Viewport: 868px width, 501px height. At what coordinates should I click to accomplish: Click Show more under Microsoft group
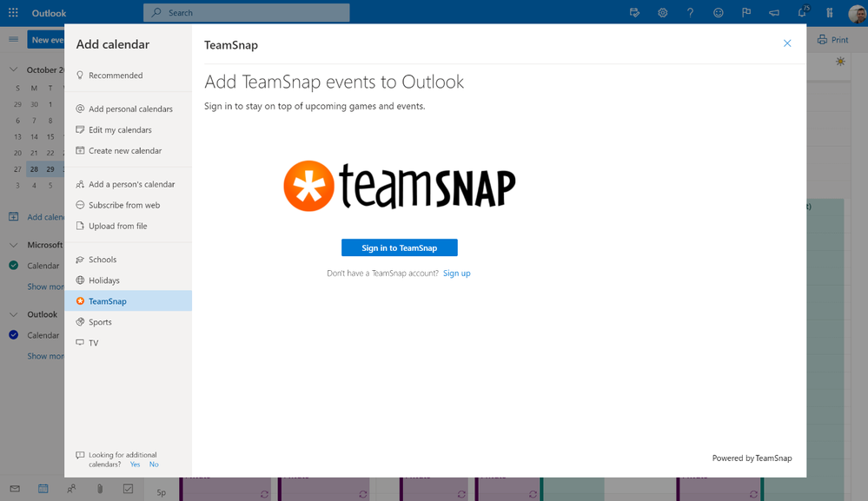[x=46, y=287]
